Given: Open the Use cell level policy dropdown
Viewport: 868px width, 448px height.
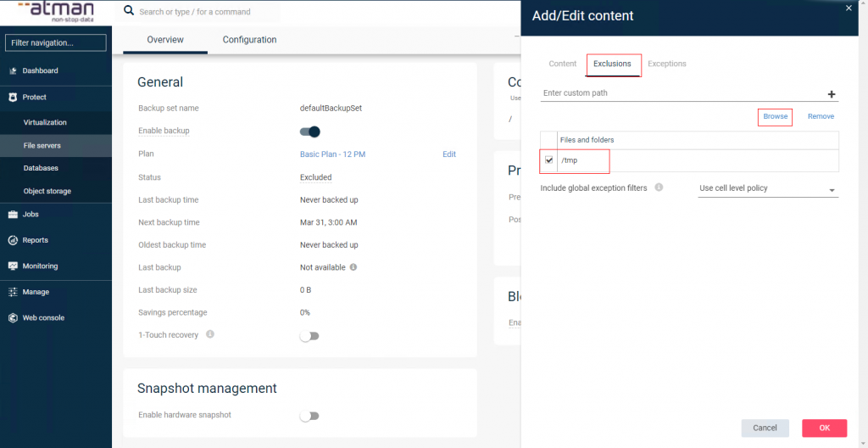Looking at the screenshot, I should coord(767,189).
